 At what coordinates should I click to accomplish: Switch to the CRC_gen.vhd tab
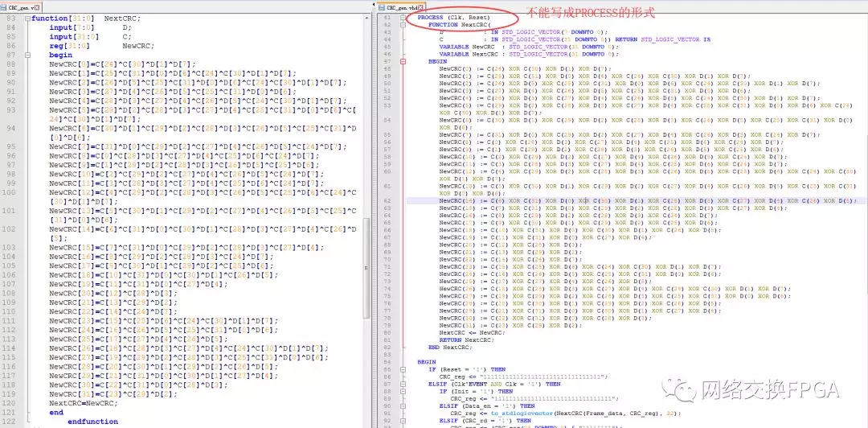point(401,7)
